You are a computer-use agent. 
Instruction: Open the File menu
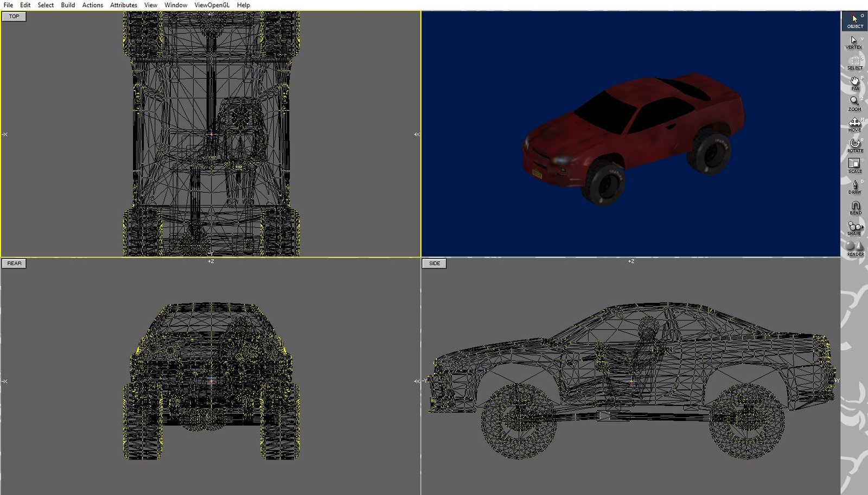pyautogui.click(x=8, y=5)
